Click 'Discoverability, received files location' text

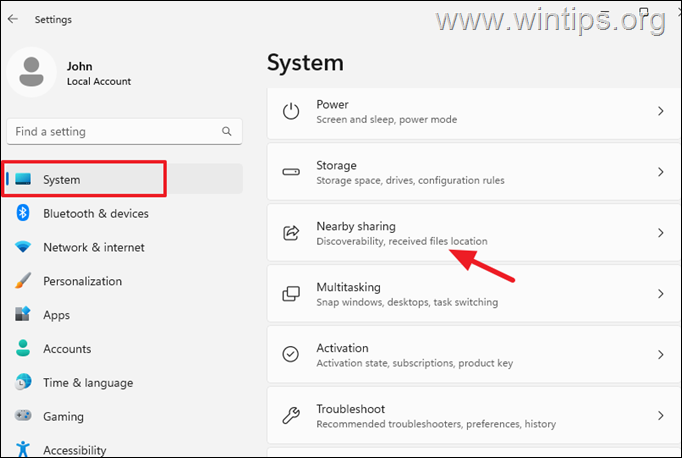point(402,241)
